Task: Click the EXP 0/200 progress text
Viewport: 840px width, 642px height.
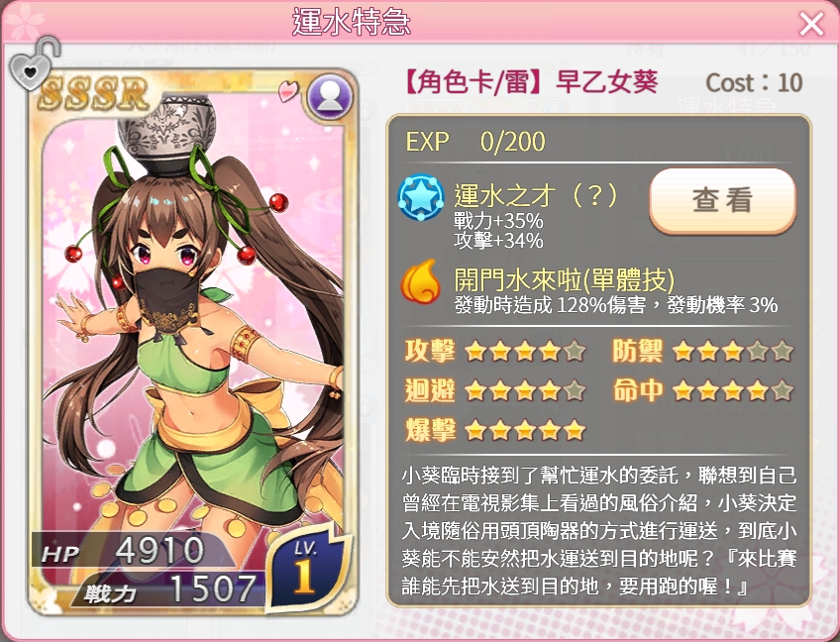Action: (x=475, y=142)
